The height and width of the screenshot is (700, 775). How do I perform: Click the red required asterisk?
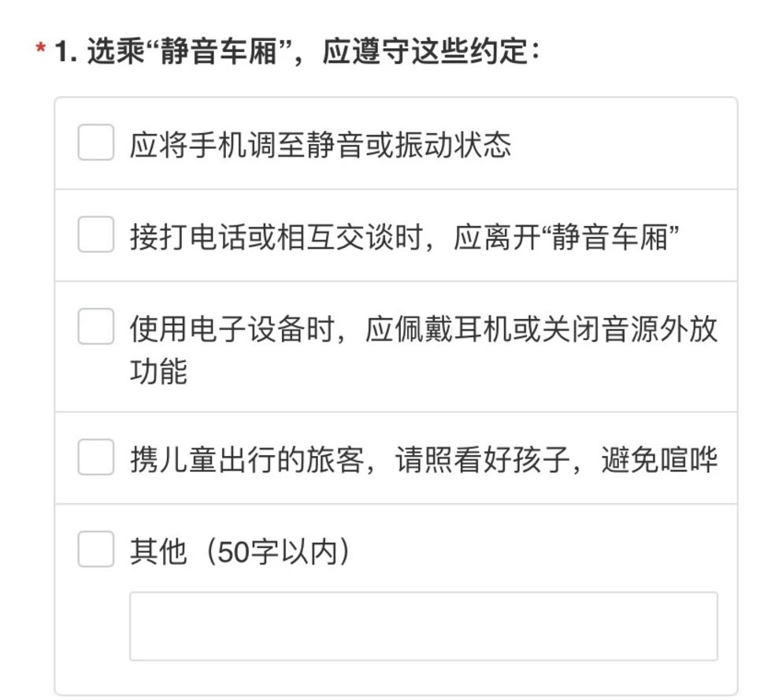click(41, 53)
